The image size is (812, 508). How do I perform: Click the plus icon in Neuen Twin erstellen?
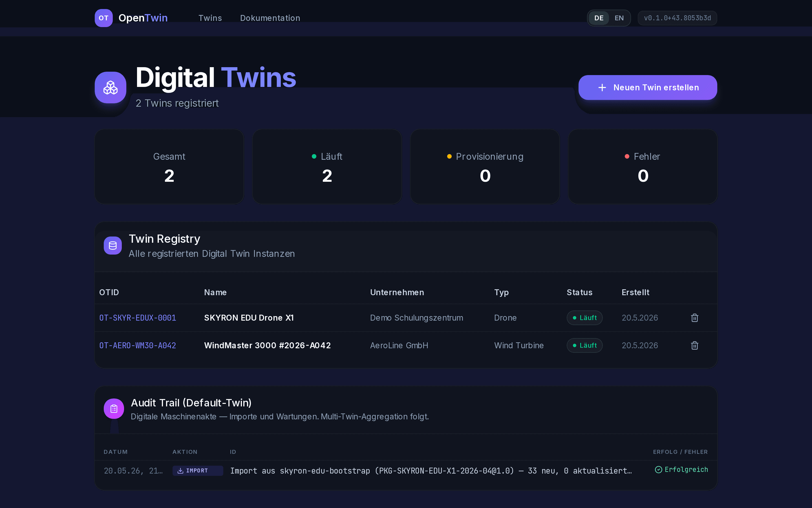602,88
